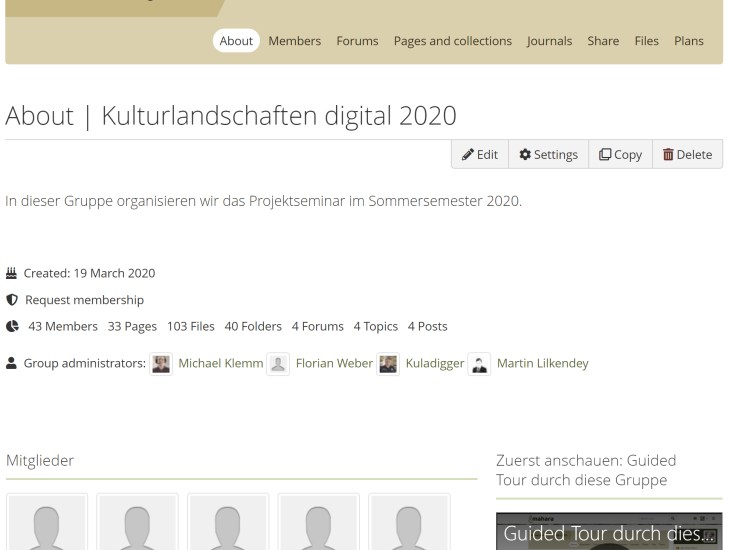Switch to the Members tab
Viewport: 730px width, 550px height.
(294, 41)
